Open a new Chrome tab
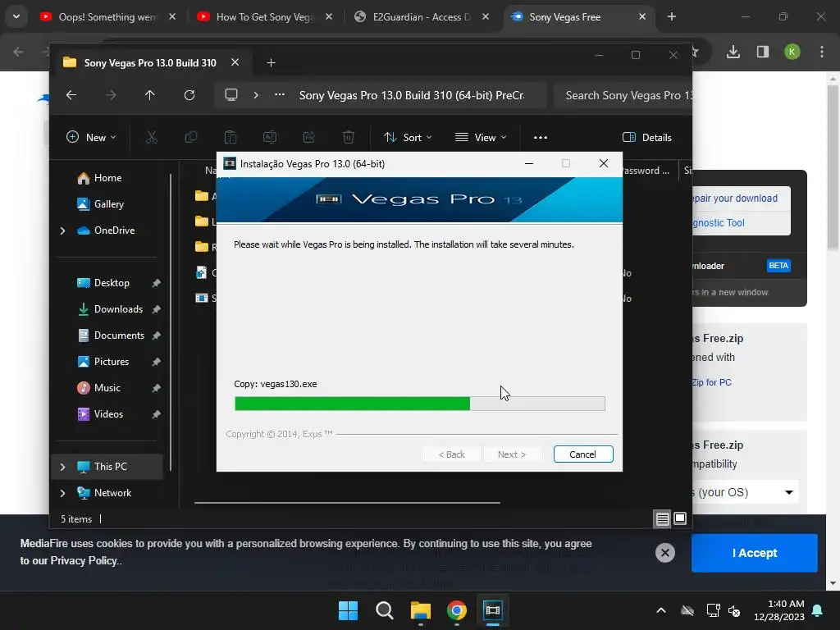The width and height of the screenshot is (840, 630). pyautogui.click(x=672, y=17)
